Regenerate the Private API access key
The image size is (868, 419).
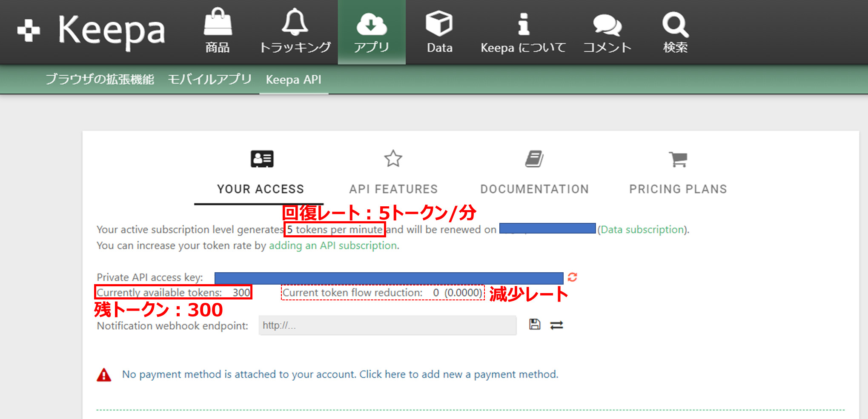pos(572,277)
